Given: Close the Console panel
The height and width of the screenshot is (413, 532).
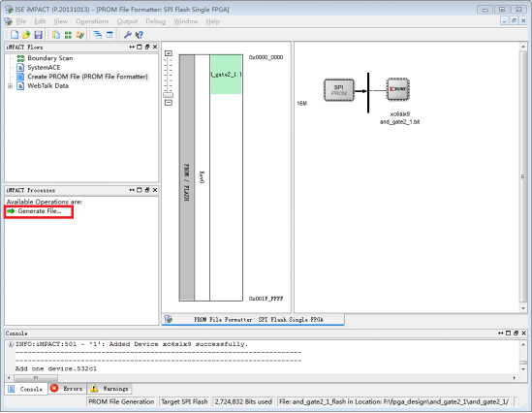Looking at the screenshot, I should coord(524,333).
